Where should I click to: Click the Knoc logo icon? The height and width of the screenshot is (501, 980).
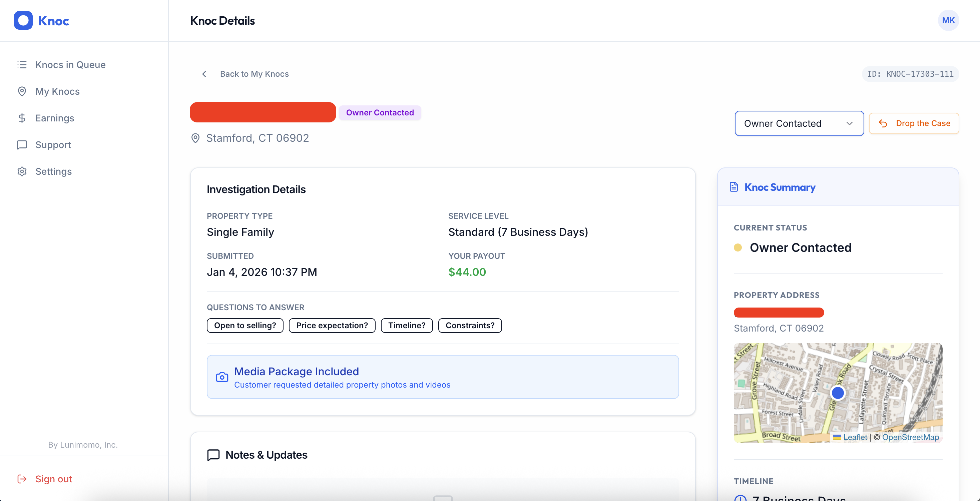point(23,21)
